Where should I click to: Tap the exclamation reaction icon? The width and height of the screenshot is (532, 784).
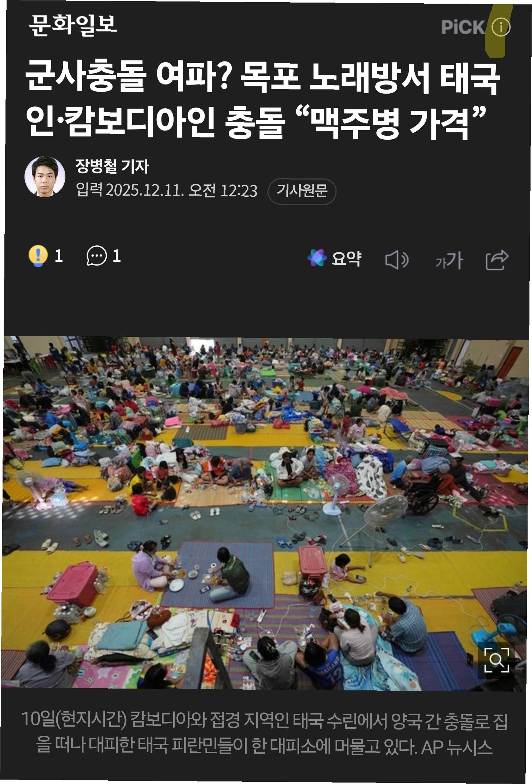pos(38,256)
